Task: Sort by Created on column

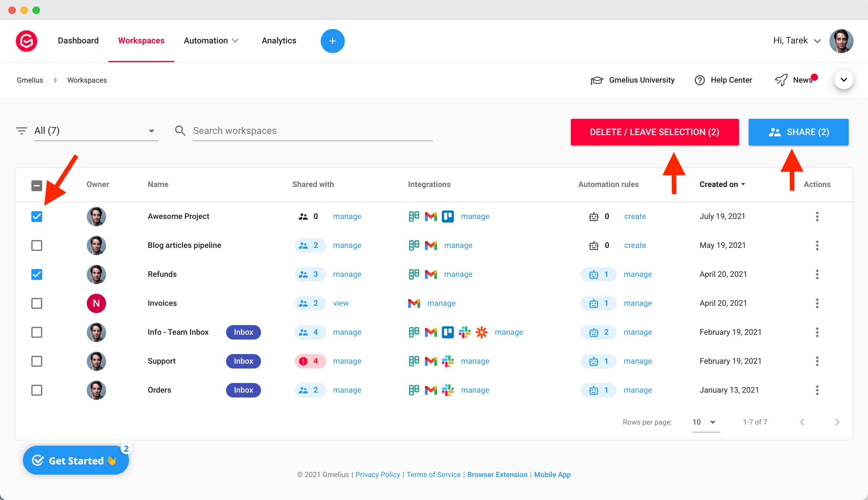Action: pos(722,184)
